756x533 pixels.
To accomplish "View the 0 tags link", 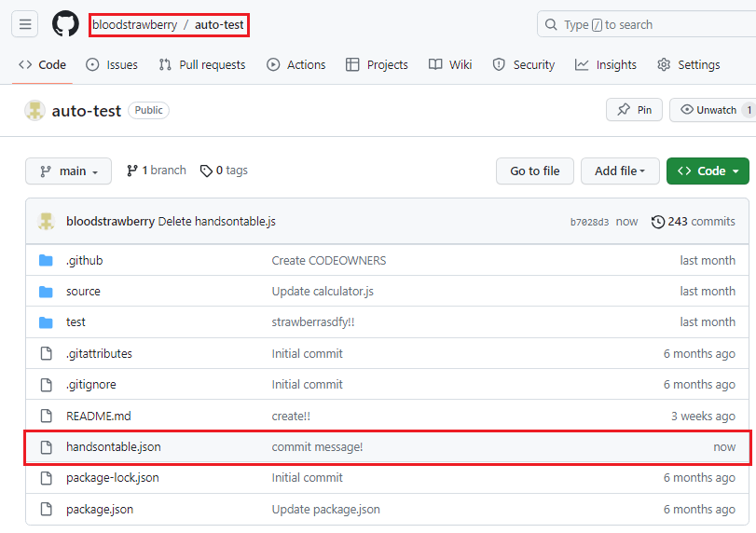I will [x=224, y=171].
